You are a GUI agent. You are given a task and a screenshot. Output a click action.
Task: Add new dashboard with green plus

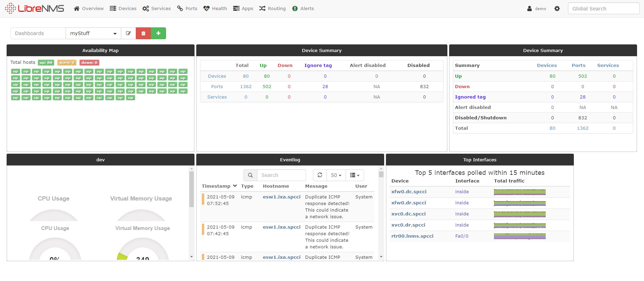(x=158, y=33)
